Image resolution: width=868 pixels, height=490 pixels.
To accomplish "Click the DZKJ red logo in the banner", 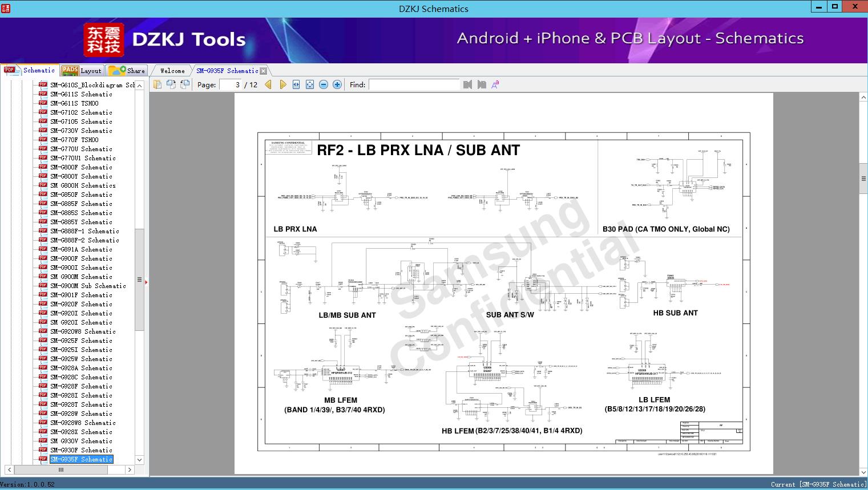I will 104,39.
